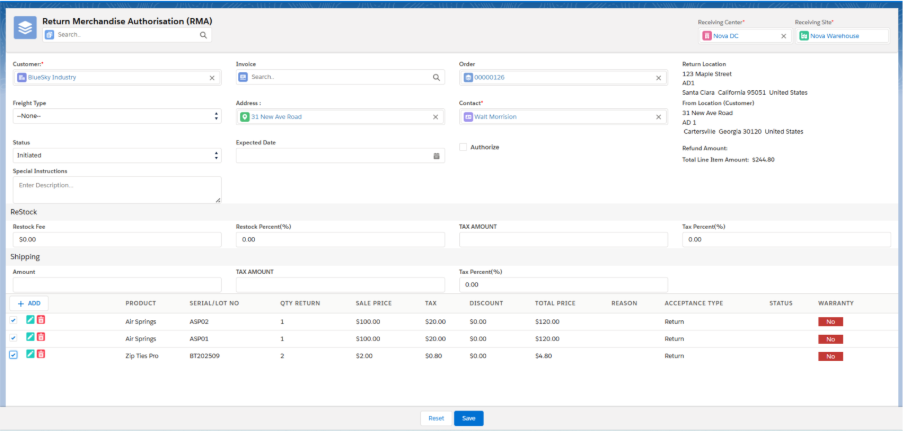Open the Freight Type dropdown

click(116, 116)
